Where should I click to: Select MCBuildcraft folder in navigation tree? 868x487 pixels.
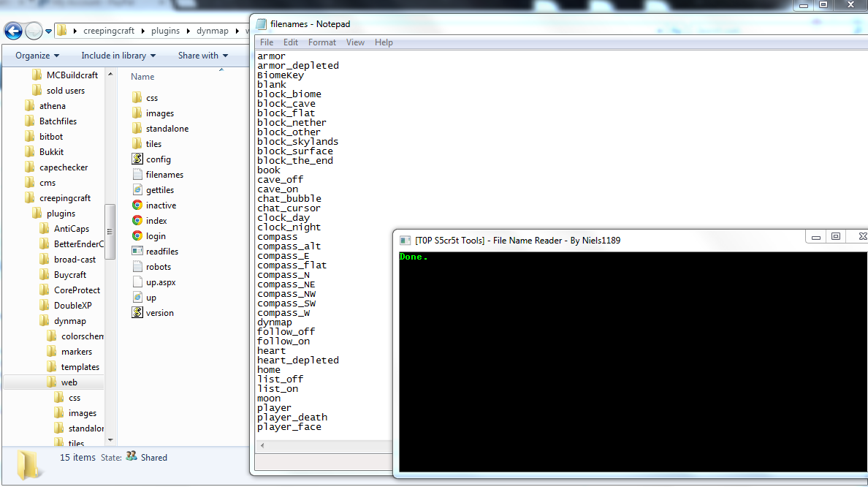click(65, 75)
